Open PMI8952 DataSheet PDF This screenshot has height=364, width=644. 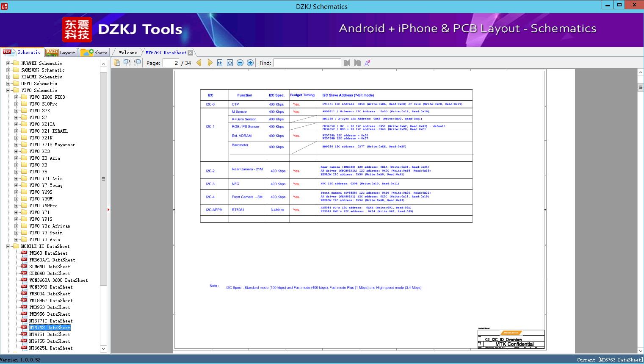[x=51, y=300]
